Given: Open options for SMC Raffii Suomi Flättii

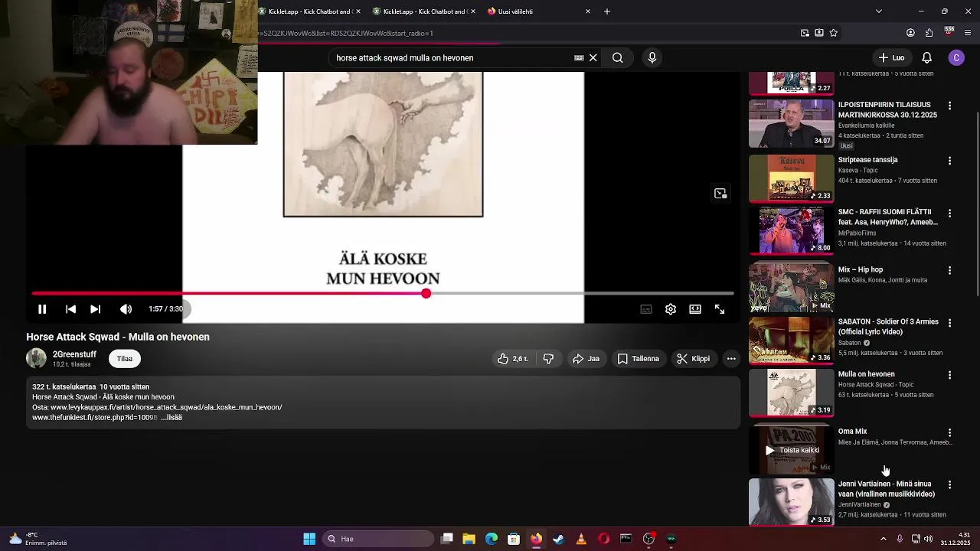Looking at the screenshot, I should click(949, 213).
